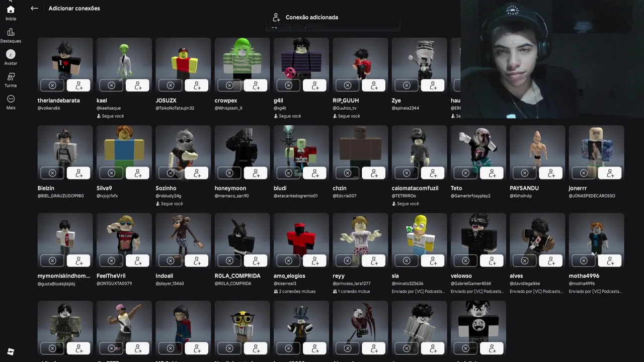Viewport: 644px width, 362px height.
Task: Dismiss the reyy suggestion
Action: [x=348, y=261]
